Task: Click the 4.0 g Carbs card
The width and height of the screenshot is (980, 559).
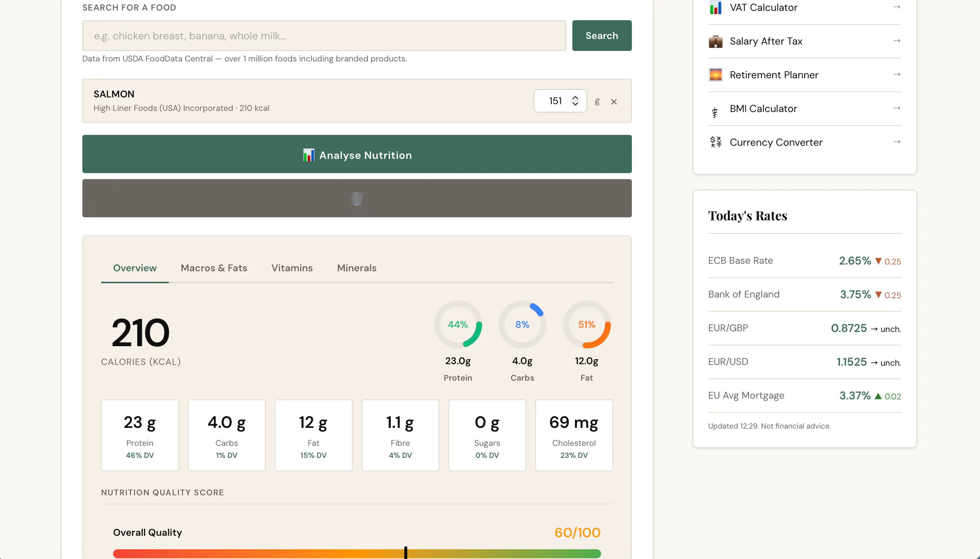Action: pos(227,435)
